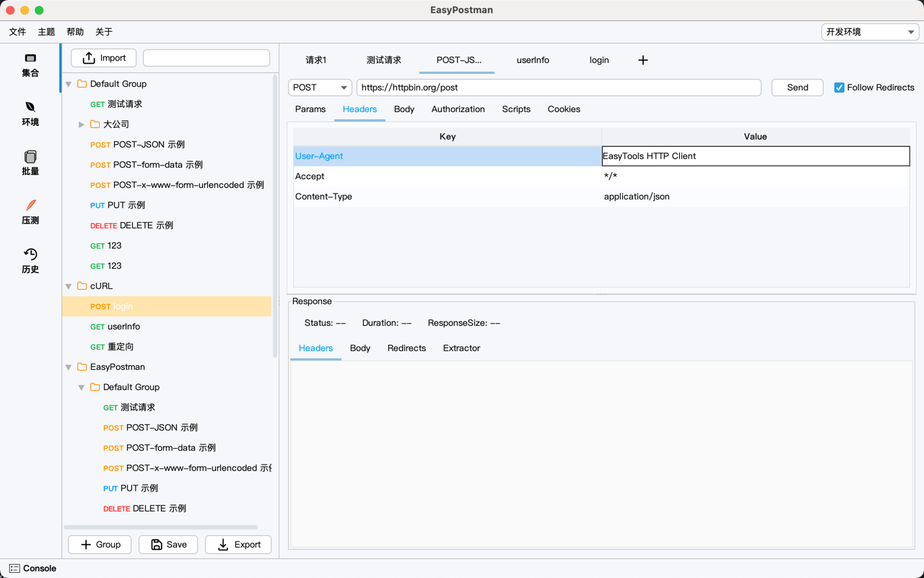Open the Console panel icon in status bar
This screenshot has height=578, width=924.
tap(14, 569)
